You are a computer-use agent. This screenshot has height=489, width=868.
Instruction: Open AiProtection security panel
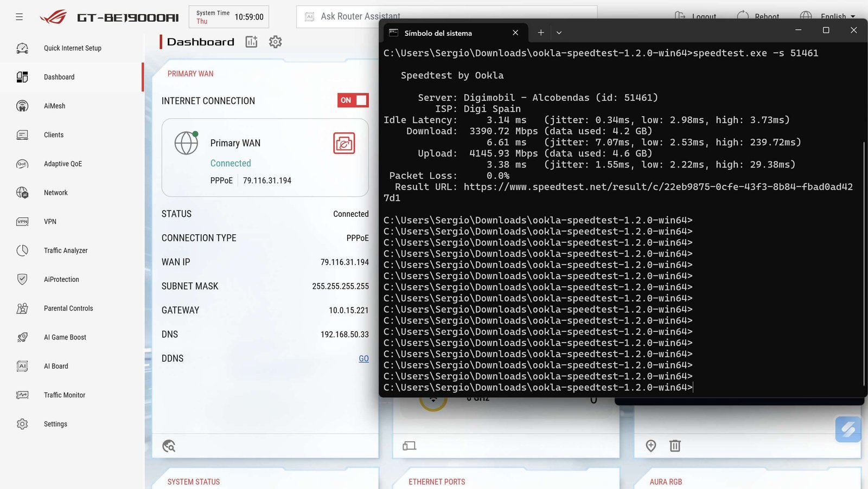61,279
